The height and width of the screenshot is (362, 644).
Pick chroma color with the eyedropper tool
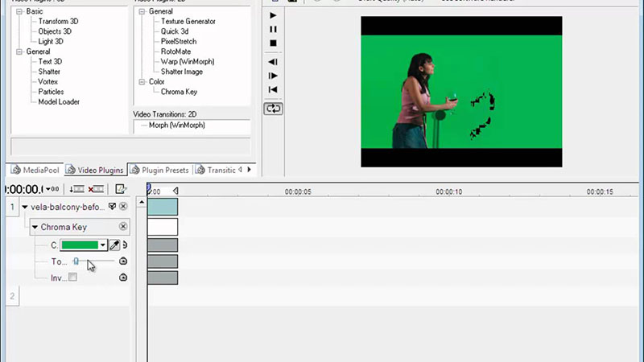[x=114, y=245]
